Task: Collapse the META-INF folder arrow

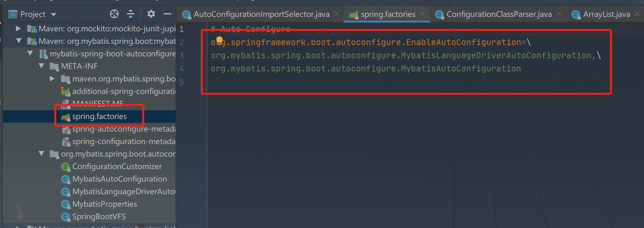Action: (41, 66)
